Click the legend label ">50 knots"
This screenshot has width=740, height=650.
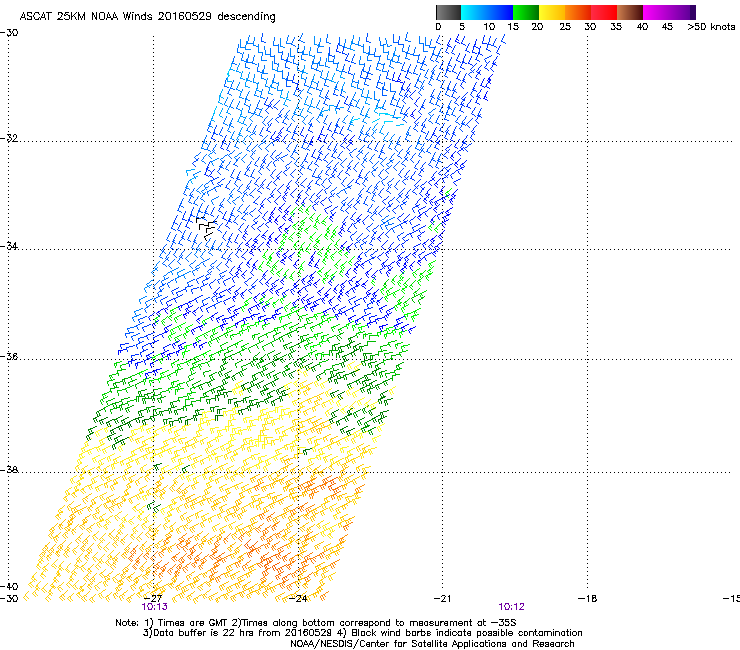[x=711, y=27]
